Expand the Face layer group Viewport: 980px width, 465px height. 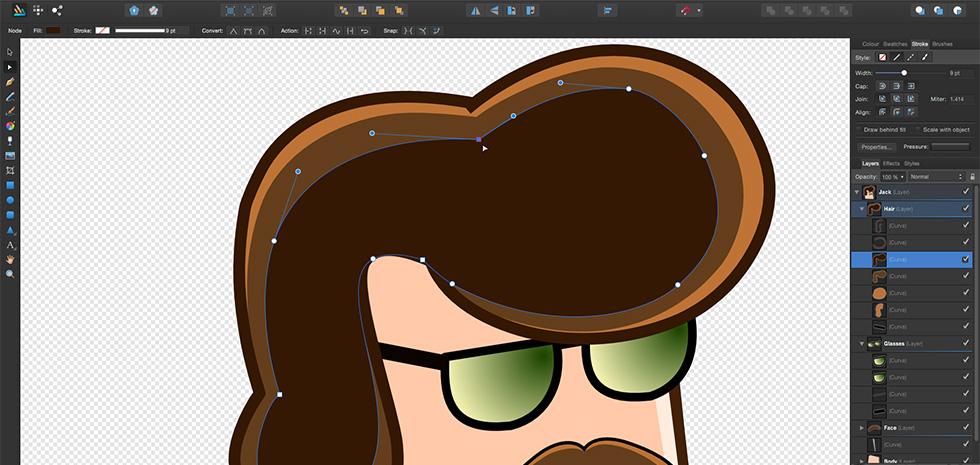(862, 427)
